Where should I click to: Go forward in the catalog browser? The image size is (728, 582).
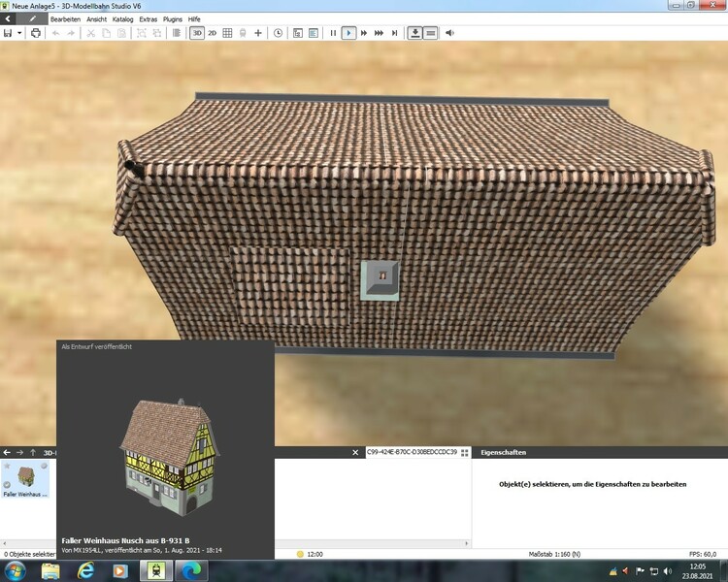coord(19,452)
